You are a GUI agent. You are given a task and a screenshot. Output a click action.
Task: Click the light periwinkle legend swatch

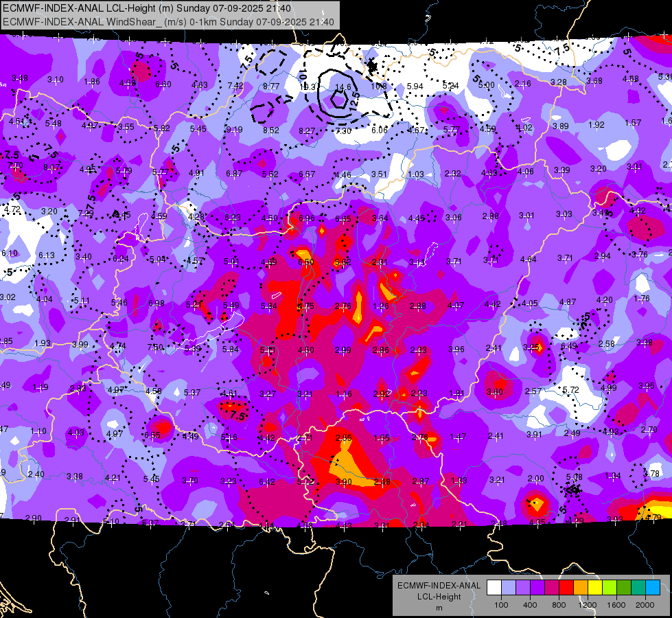coord(509,588)
